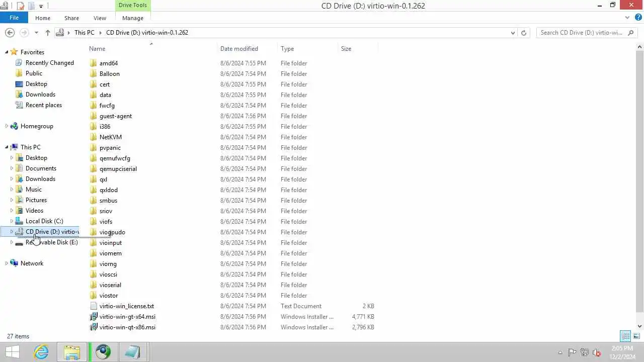
Task: Click the Up one level arrow
Action: tap(48, 33)
